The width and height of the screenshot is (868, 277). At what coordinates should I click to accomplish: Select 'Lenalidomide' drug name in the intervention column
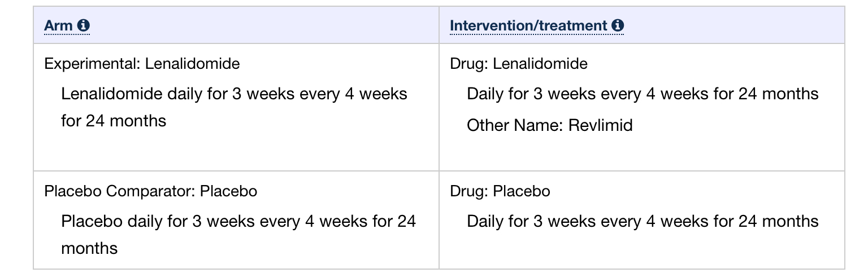click(x=540, y=64)
